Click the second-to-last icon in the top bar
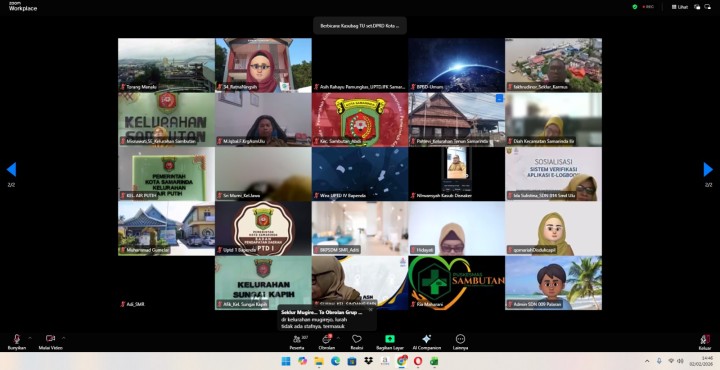This screenshot has width=720, height=370. tap(697, 7)
